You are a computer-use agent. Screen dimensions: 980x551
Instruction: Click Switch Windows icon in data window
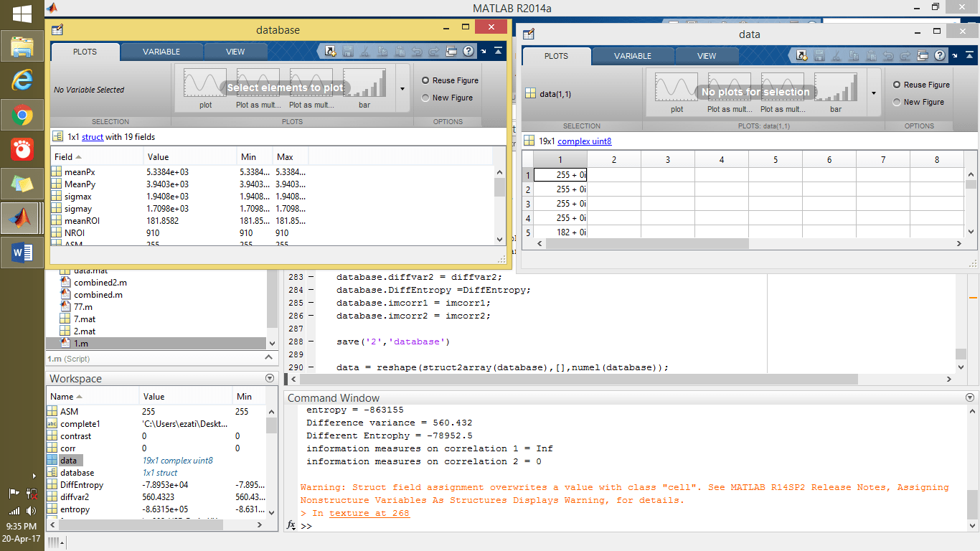pos(923,55)
